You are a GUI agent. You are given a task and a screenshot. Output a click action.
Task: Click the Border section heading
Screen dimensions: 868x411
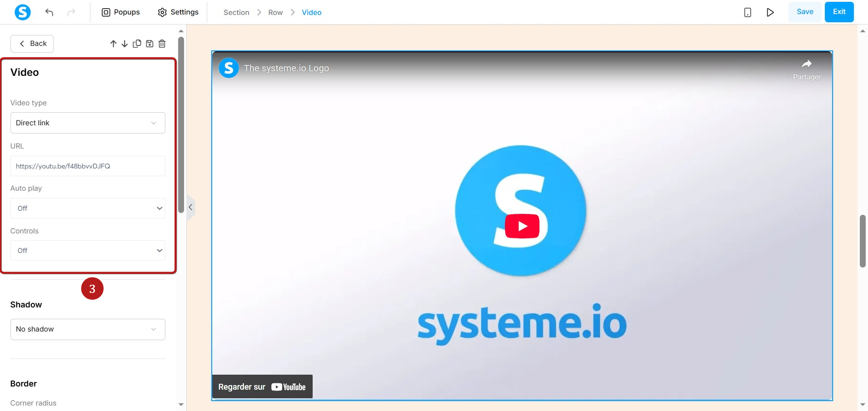coord(24,384)
